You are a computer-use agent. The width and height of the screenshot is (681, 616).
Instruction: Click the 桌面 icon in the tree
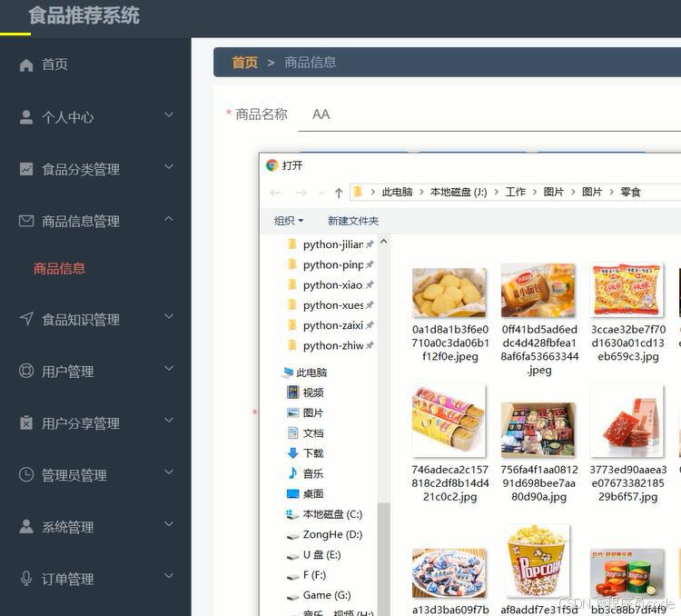coord(293,494)
